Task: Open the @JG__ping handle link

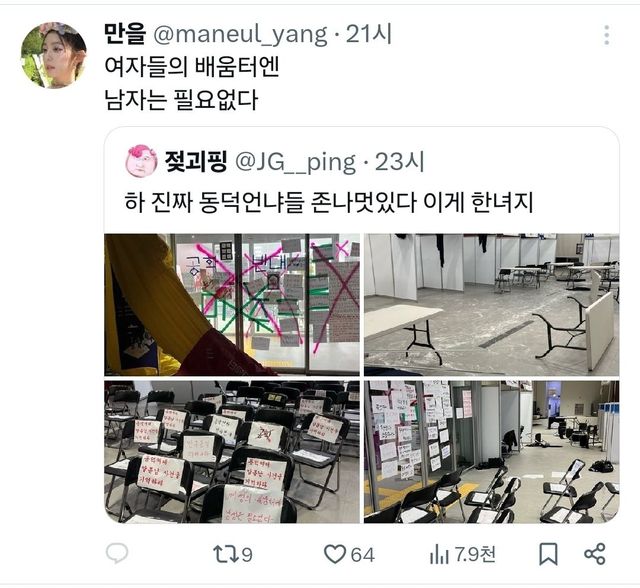Action: [296, 162]
